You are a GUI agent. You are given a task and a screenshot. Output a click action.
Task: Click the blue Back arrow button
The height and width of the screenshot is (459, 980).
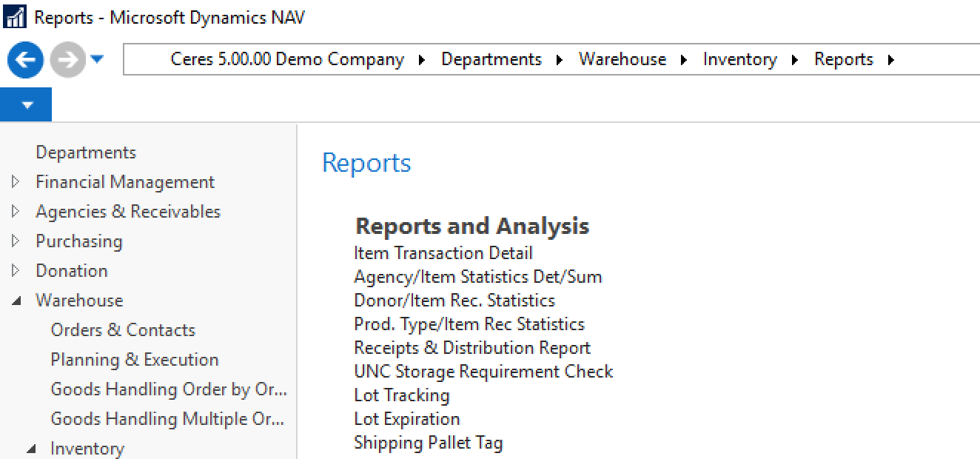point(25,60)
